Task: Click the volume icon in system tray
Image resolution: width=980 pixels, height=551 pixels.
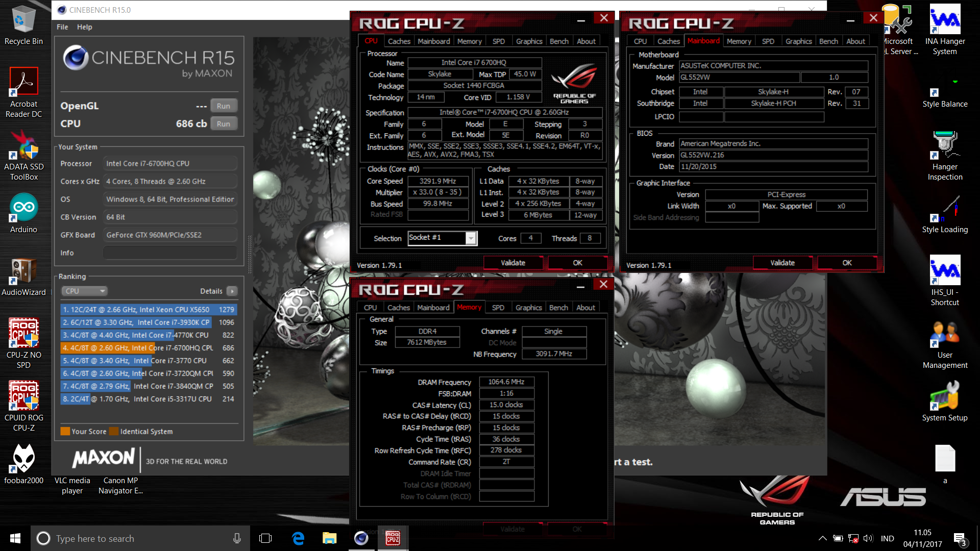Action: 868,538
